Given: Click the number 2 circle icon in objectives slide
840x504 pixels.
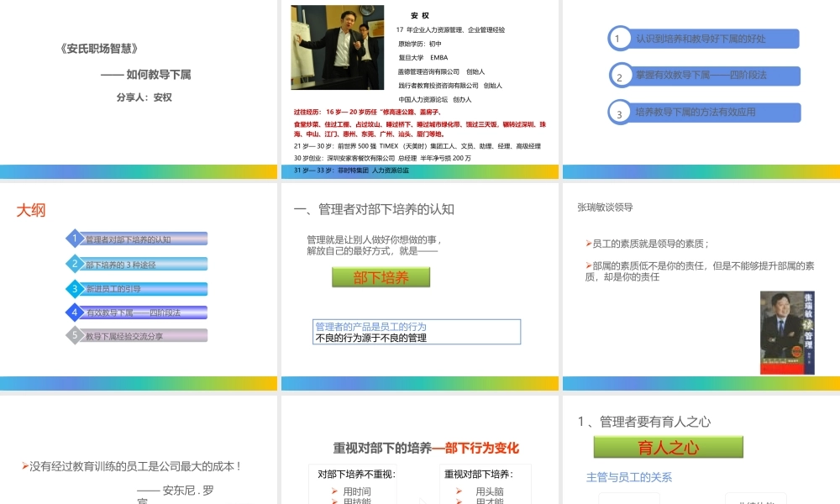Looking at the screenshot, I should 621,76.
